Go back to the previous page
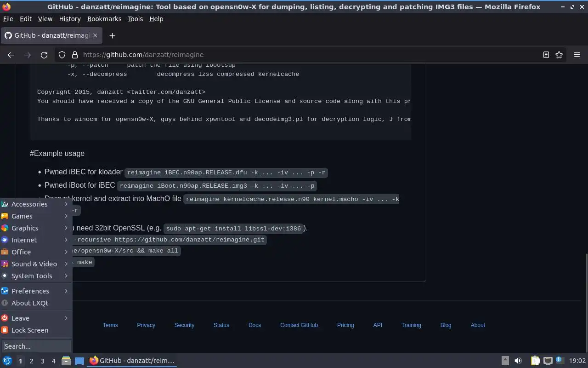Screen dimensions: 588x368 (11, 55)
